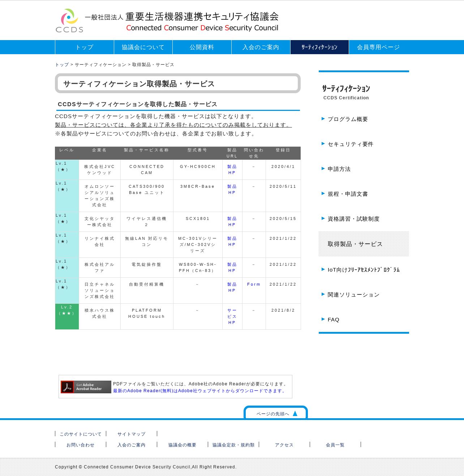Open 製品HP link for 電気錠操作盤
464x476 pixels.
click(x=232, y=268)
